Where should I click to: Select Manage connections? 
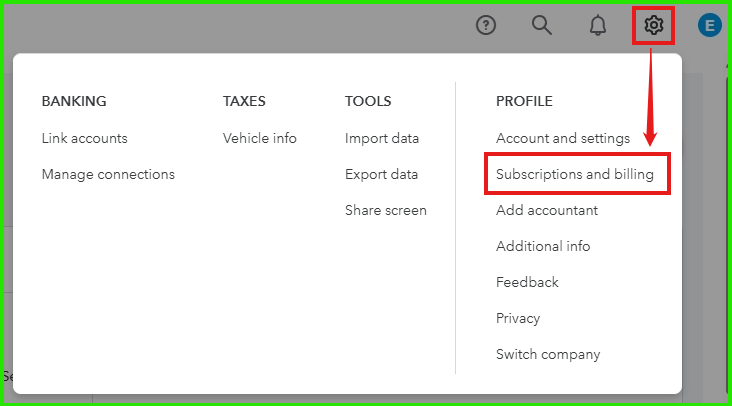pyautogui.click(x=108, y=174)
